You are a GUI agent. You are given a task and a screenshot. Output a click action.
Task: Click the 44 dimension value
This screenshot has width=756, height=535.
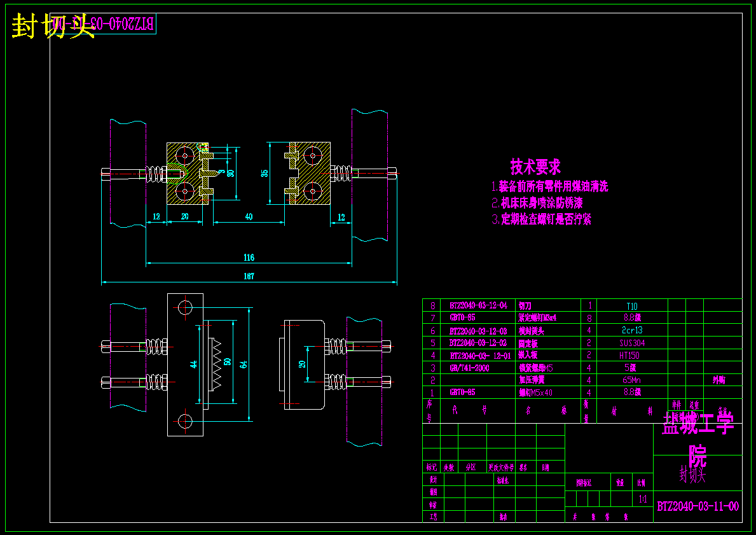[193, 365]
